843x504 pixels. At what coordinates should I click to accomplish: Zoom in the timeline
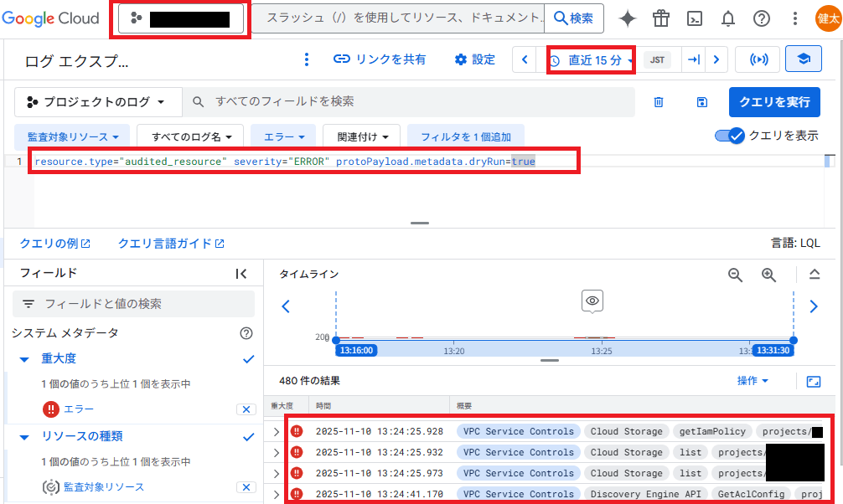click(x=768, y=275)
